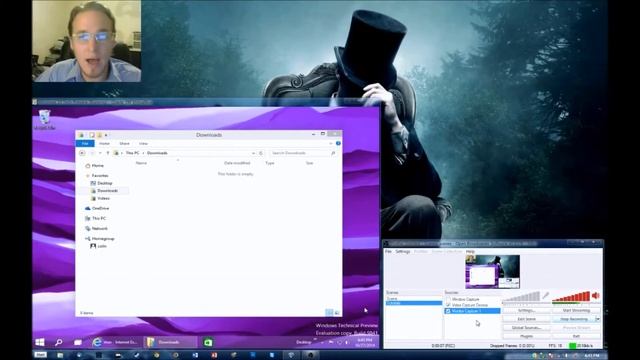Open the Windows Start logo on purple taskbar
Image resolution: width=640 pixels, height=360 pixels.
(x=40, y=342)
